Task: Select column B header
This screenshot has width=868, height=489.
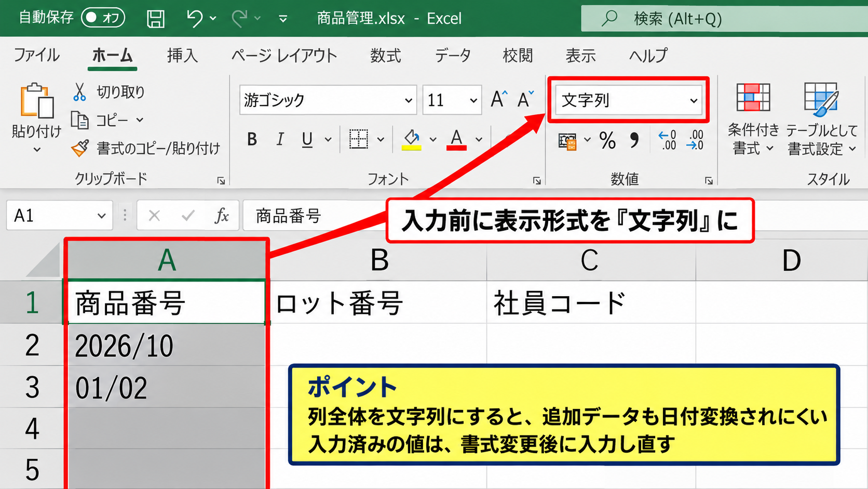Action: [378, 260]
